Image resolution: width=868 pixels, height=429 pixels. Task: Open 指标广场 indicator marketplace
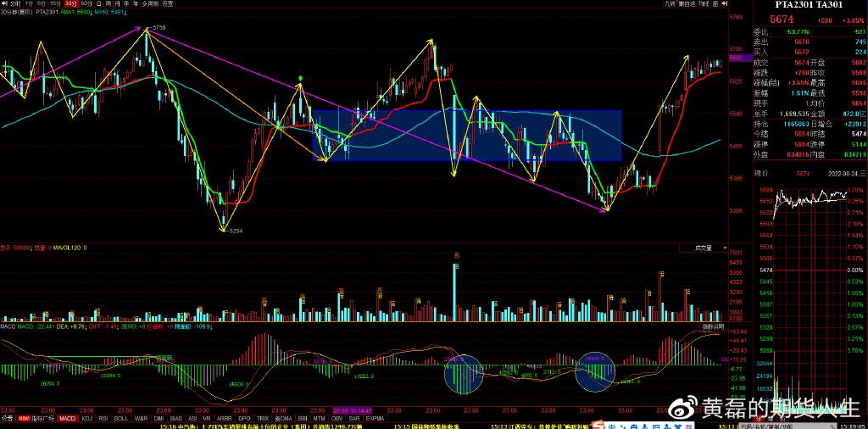[x=43, y=419]
